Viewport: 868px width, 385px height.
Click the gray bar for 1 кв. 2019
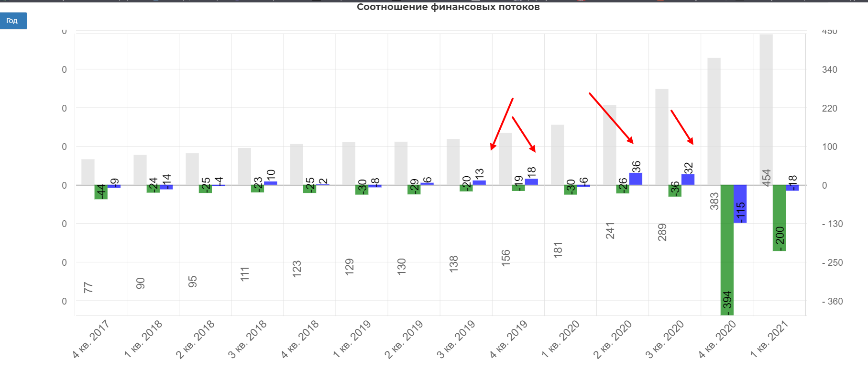[349, 163]
